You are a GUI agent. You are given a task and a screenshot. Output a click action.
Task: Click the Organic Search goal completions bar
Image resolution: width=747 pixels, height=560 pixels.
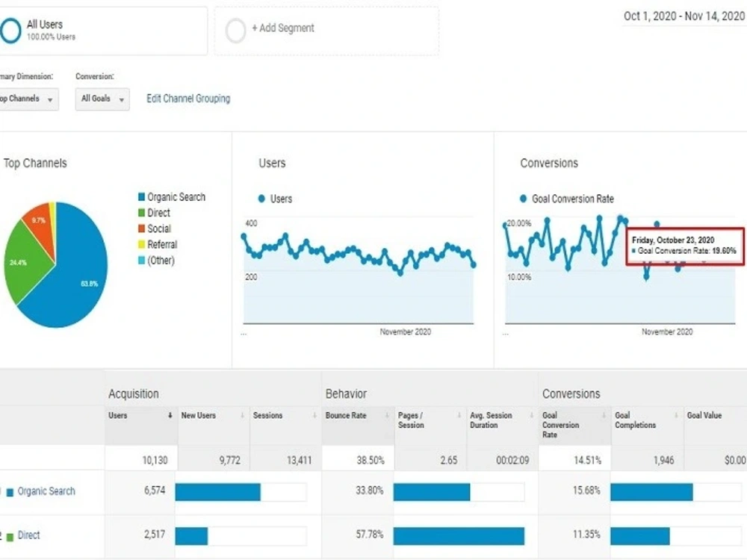click(x=651, y=492)
